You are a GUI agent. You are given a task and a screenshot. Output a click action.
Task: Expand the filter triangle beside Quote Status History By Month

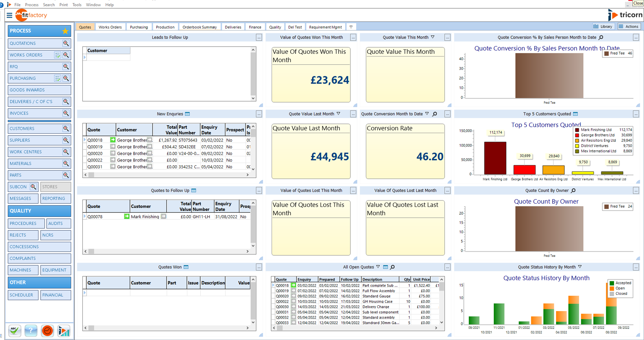580,267
